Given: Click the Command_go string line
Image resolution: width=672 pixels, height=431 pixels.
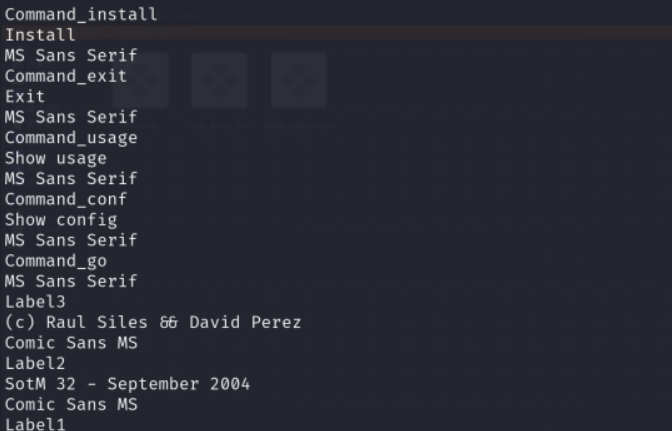Looking at the screenshot, I should [56, 261].
